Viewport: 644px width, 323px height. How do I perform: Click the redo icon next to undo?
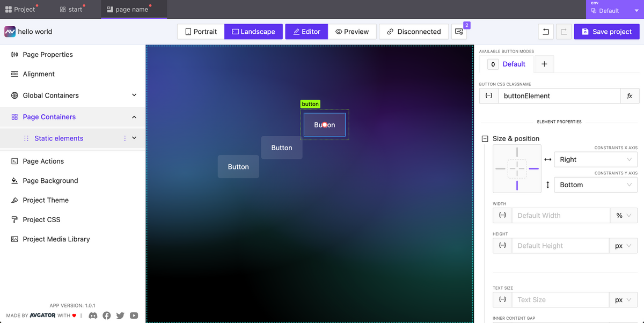(563, 32)
